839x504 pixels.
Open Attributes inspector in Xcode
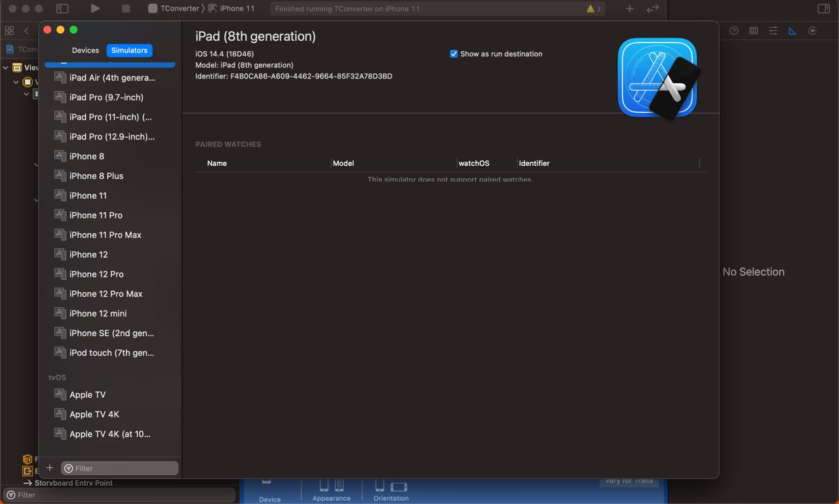tap(773, 31)
